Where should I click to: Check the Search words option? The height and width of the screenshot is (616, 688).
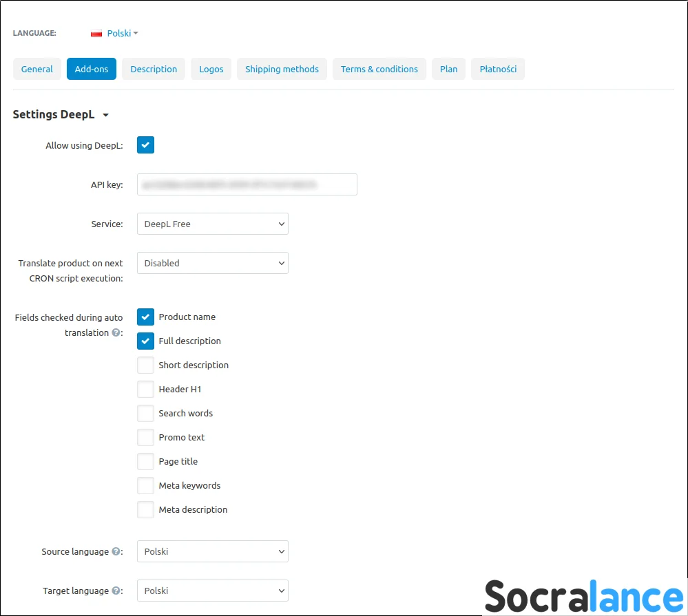pyautogui.click(x=146, y=414)
